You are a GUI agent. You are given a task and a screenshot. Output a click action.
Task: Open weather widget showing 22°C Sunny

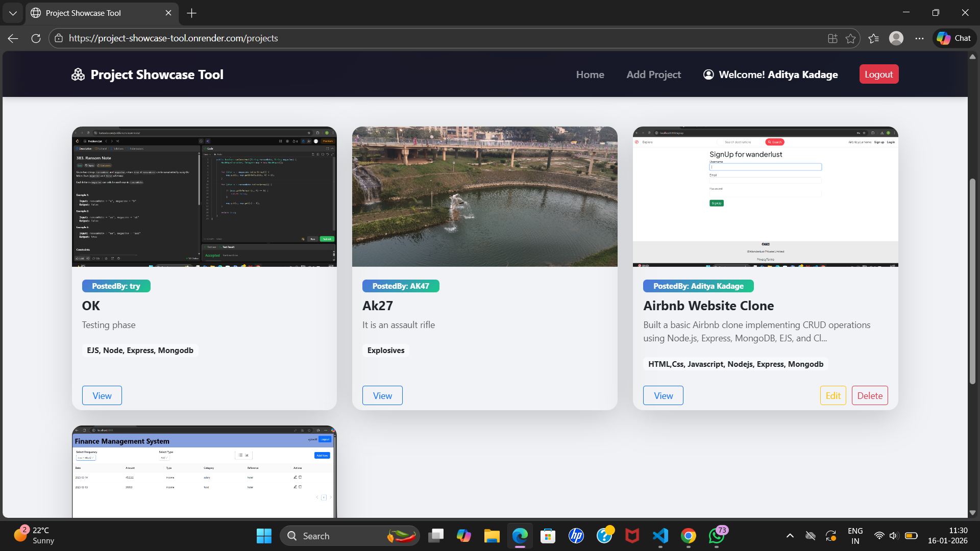pyautogui.click(x=35, y=536)
